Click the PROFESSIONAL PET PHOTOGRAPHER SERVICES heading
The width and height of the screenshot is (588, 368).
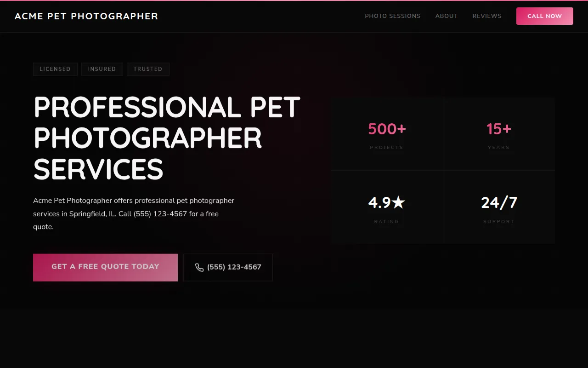click(x=166, y=138)
